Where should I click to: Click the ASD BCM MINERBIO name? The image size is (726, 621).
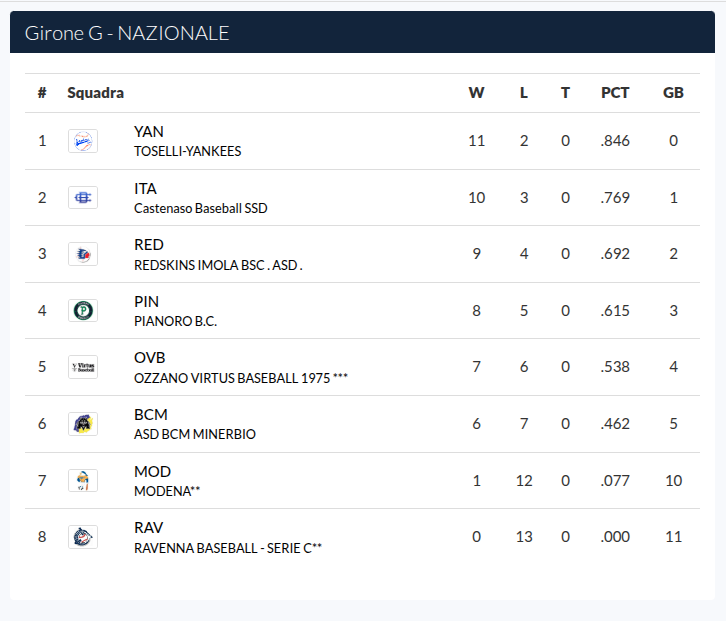point(194,434)
